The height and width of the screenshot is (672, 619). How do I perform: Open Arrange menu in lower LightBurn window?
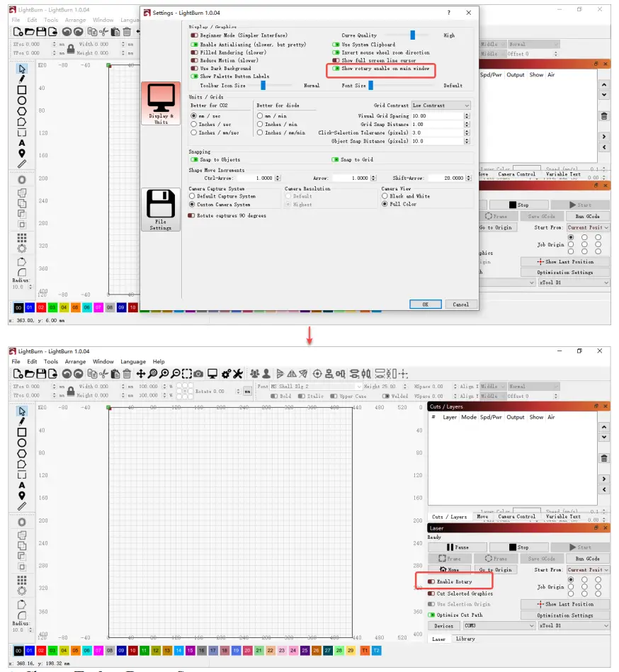76,362
